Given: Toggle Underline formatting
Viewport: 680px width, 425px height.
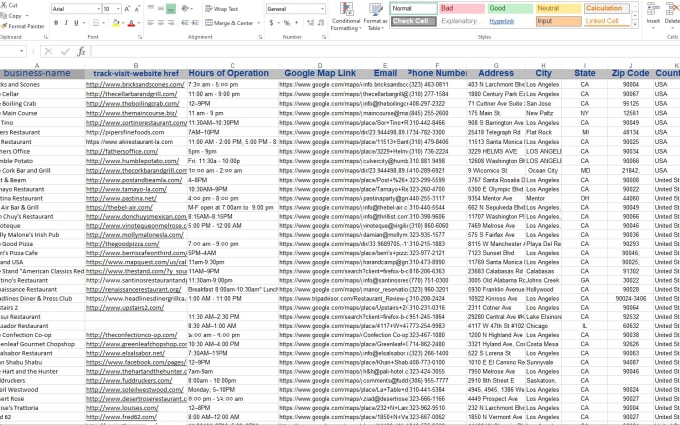Looking at the screenshot, I should tap(76, 23).
